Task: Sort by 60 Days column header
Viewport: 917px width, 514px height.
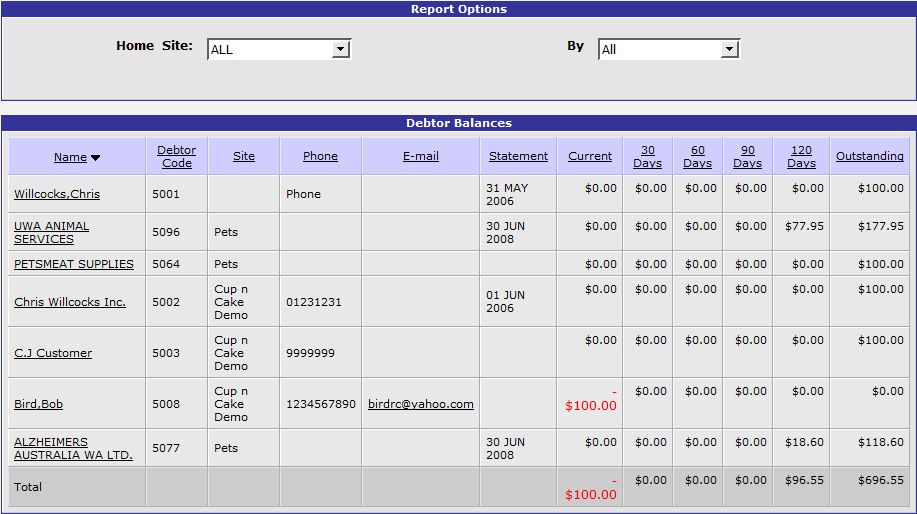Action: [697, 156]
